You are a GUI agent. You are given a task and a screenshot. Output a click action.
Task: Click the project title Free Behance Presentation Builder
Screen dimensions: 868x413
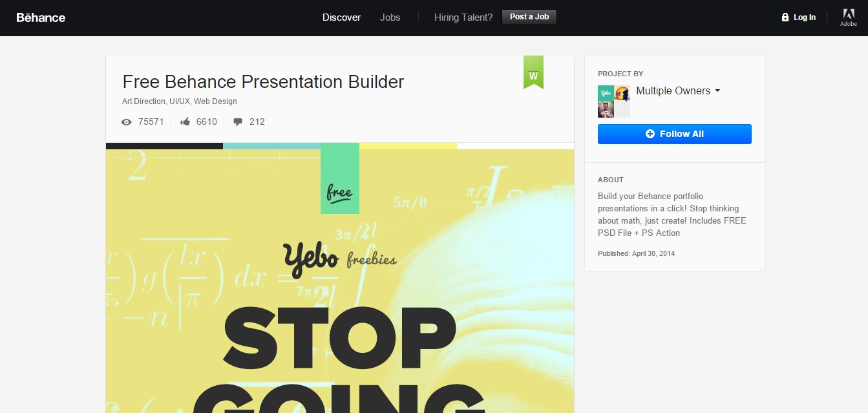coord(263,82)
